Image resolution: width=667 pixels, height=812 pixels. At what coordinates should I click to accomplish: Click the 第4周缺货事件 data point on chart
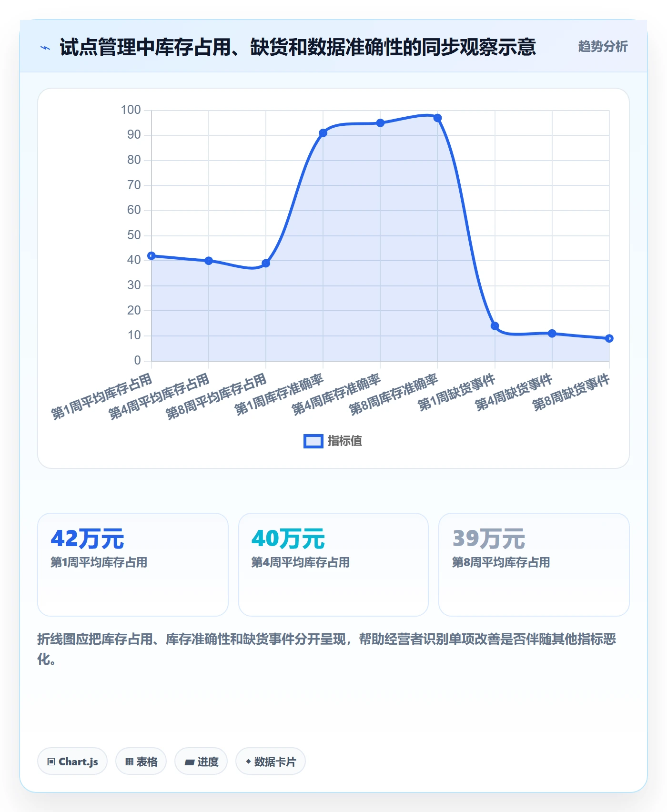click(x=552, y=334)
